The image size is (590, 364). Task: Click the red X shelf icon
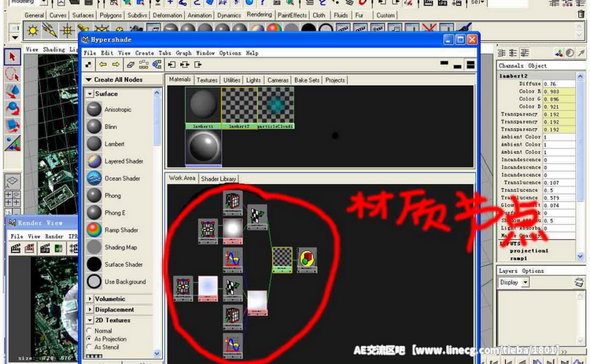[x=429, y=28]
